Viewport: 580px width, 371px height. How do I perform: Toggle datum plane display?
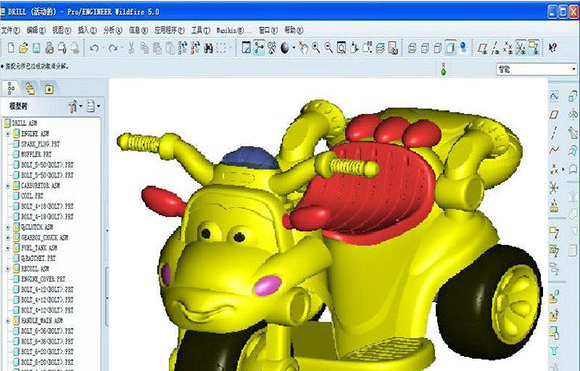[x=482, y=48]
